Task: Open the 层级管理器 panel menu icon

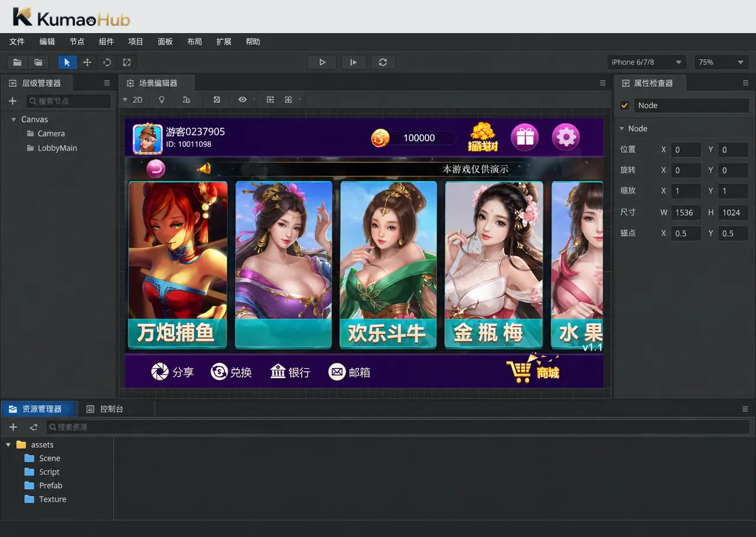Action: 107,83
